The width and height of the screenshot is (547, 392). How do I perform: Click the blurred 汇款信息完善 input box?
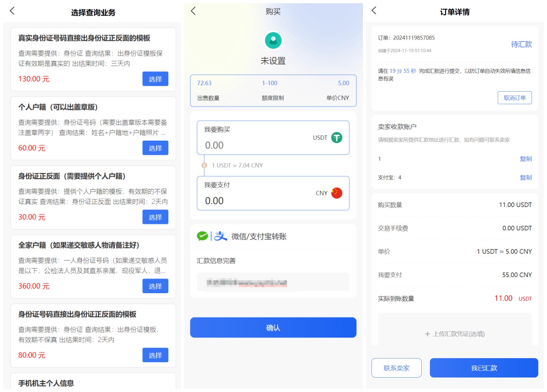(273, 282)
